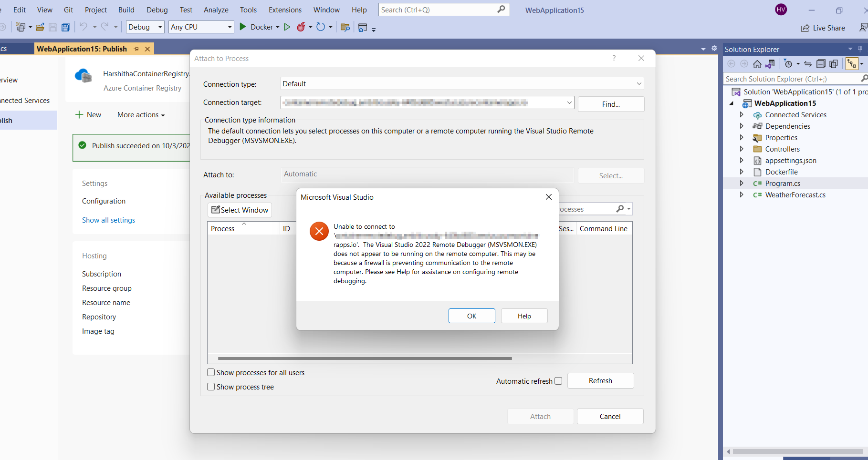The width and height of the screenshot is (868, 460).
Task: Click the process list horizontal scrollbar
Action: 365,358
